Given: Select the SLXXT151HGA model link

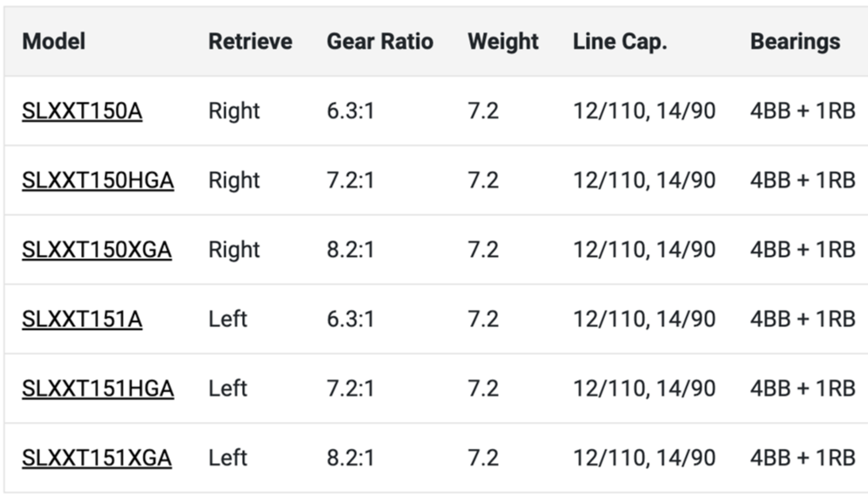Looking at the screenshot, I should (x=98, y=389).
